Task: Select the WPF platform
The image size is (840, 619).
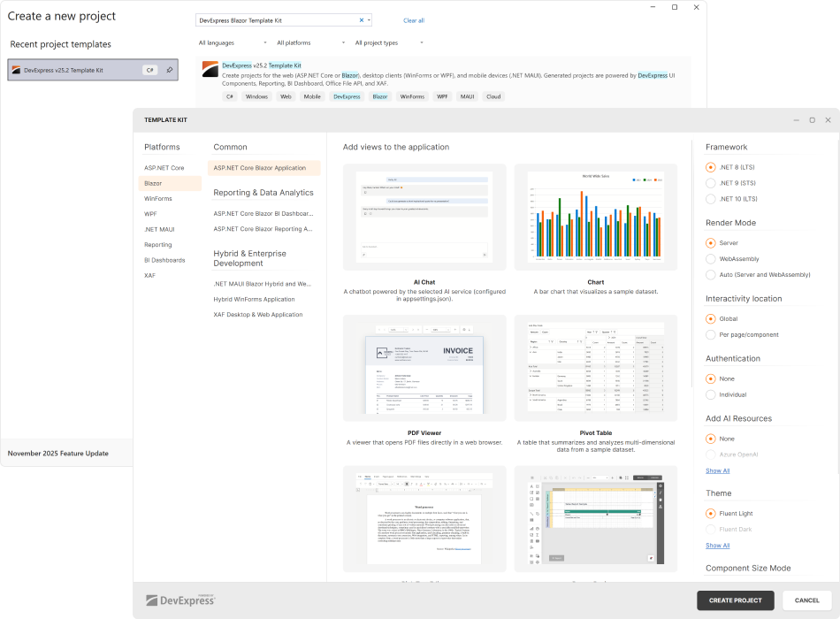Action: click(150, 214)
